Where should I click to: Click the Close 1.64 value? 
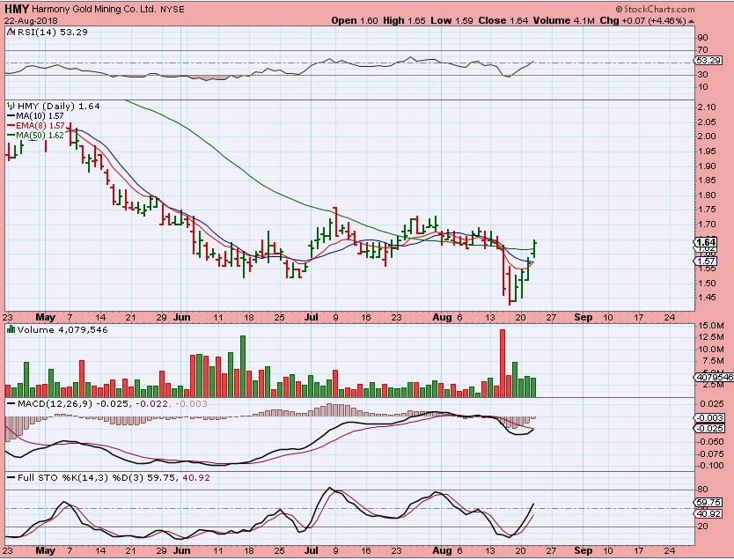503,20
